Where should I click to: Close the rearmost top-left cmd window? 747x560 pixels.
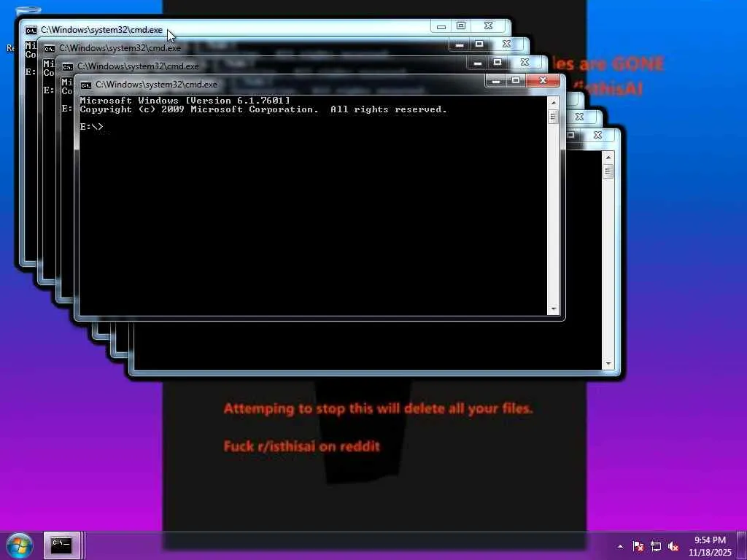click(488, 26)
